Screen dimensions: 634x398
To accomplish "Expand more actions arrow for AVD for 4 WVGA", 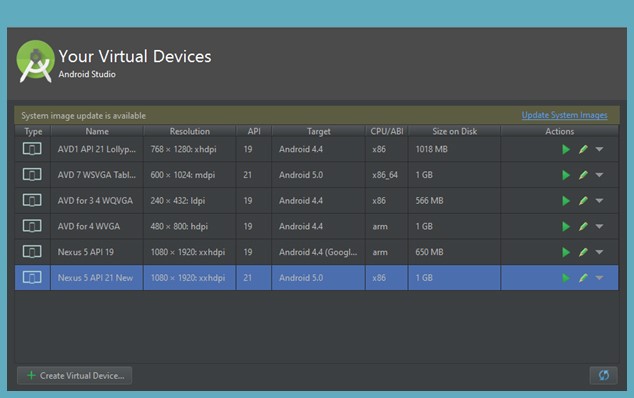I will click(599, 227).
